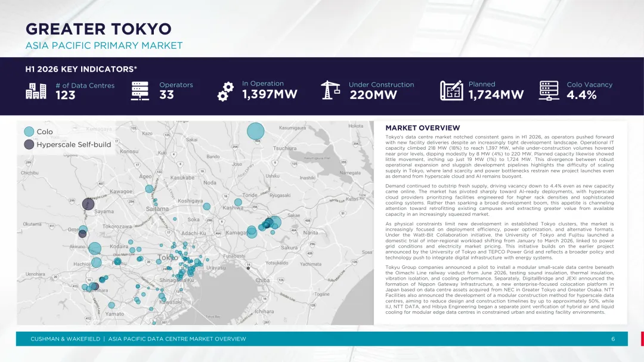Click the Colo bubble near Koshigaya
This screenshot has height=362, width=644.
coord(206,206)
